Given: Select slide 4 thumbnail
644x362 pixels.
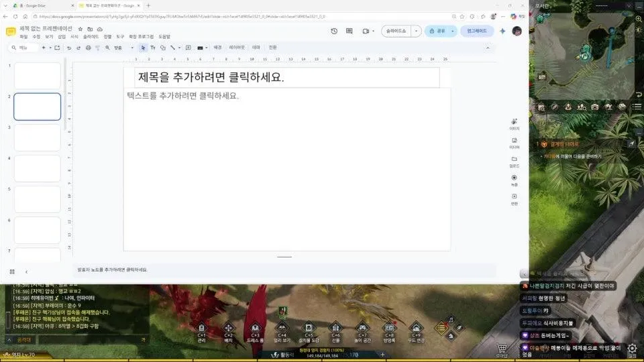Looking at the screenshot, I should [x=38, y=168].
